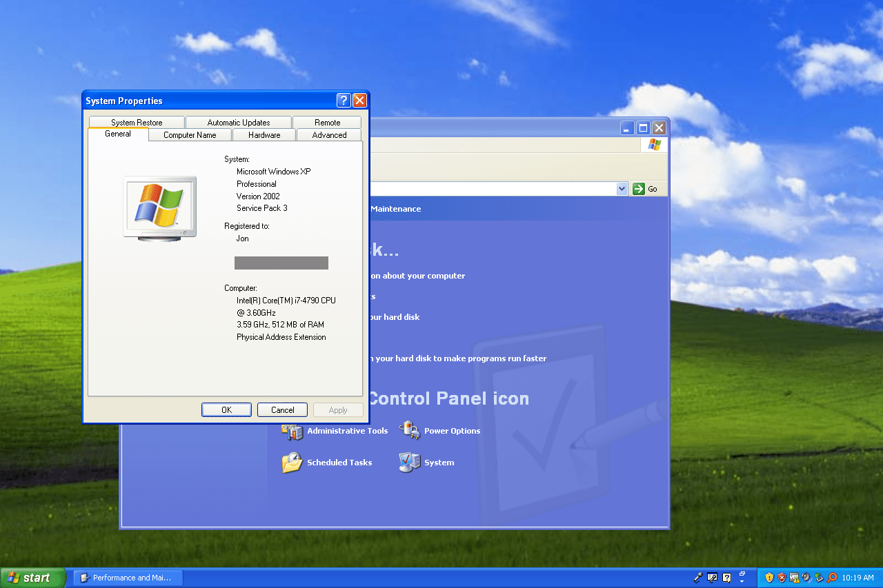883x588 pixels.
Task: Click the 'Microsoft Windows XP' text
Action: [x=273, y=172]
